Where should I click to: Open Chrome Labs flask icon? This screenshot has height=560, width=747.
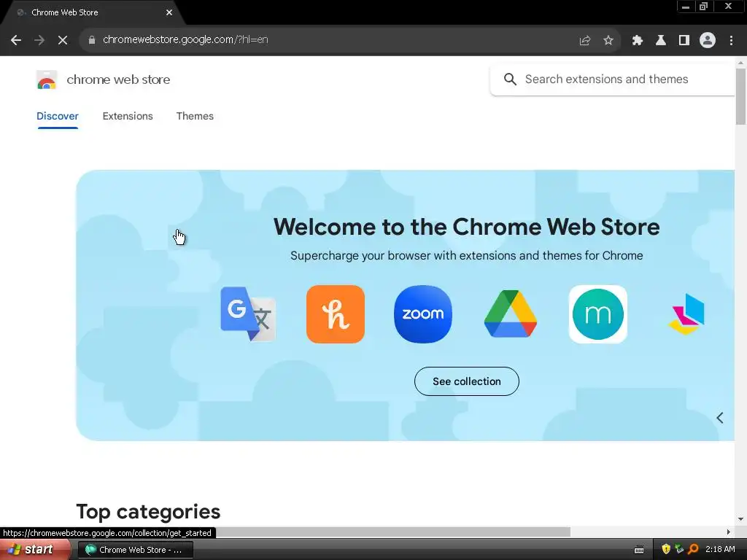[660, 41]
